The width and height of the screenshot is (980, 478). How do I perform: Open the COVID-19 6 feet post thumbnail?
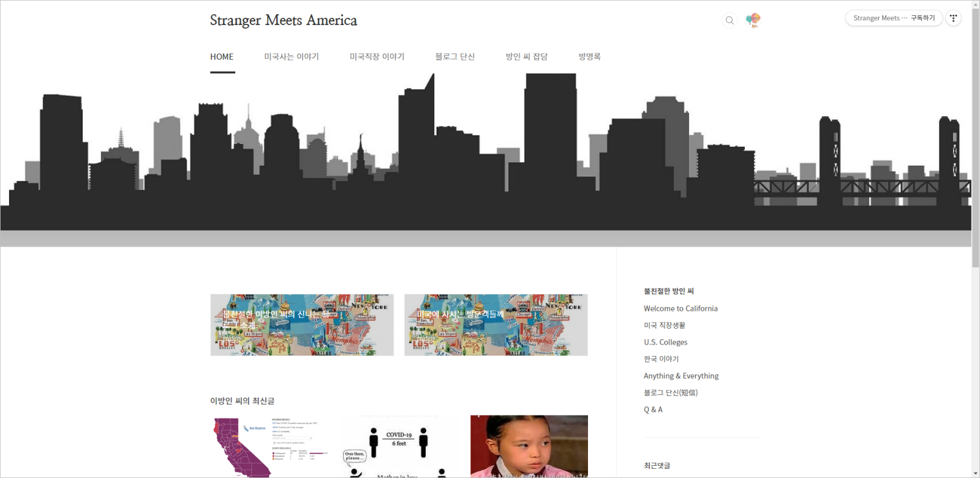(399, 446)
